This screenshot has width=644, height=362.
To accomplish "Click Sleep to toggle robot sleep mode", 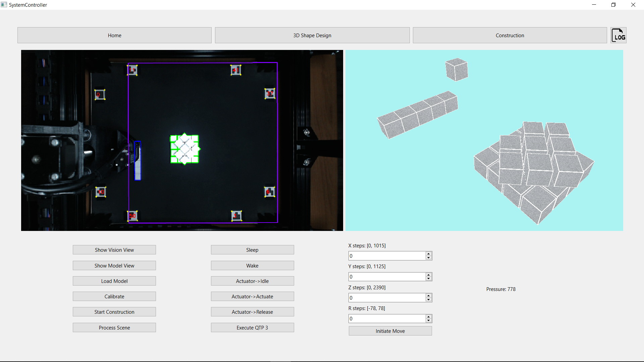I will [x=252, y=250].
